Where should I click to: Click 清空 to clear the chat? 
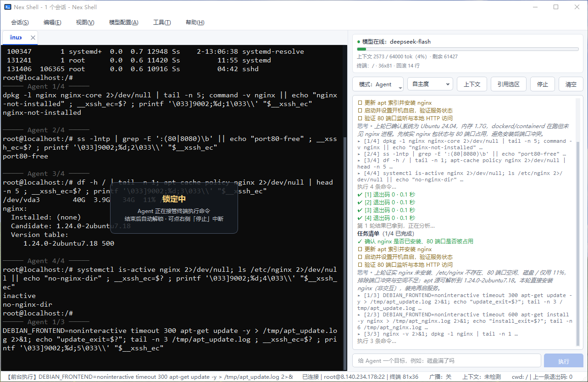(x=571, y=84)
